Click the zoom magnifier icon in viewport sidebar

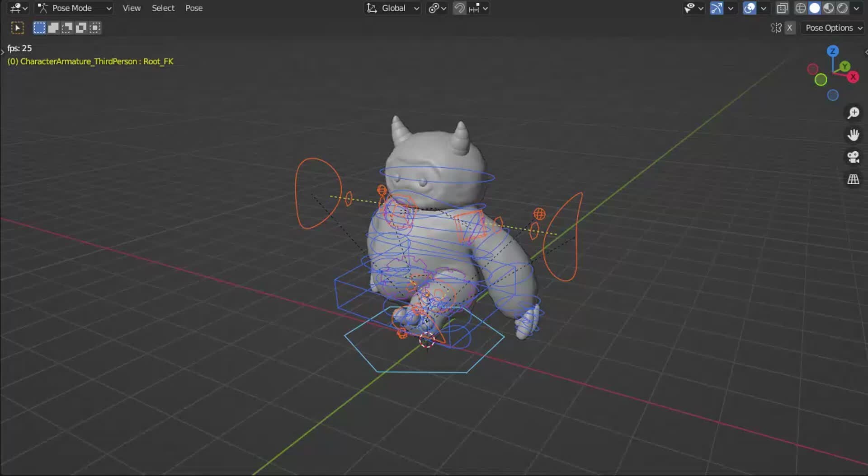(854, 113)
